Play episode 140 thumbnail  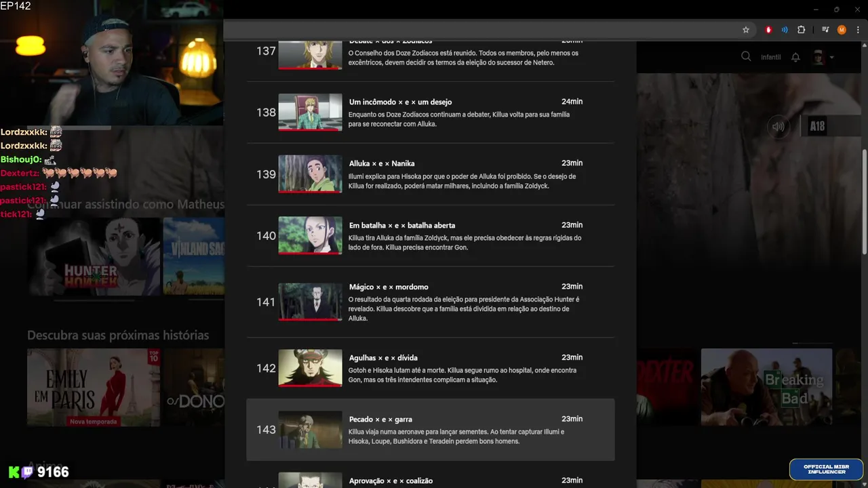(x=310, y=235)
